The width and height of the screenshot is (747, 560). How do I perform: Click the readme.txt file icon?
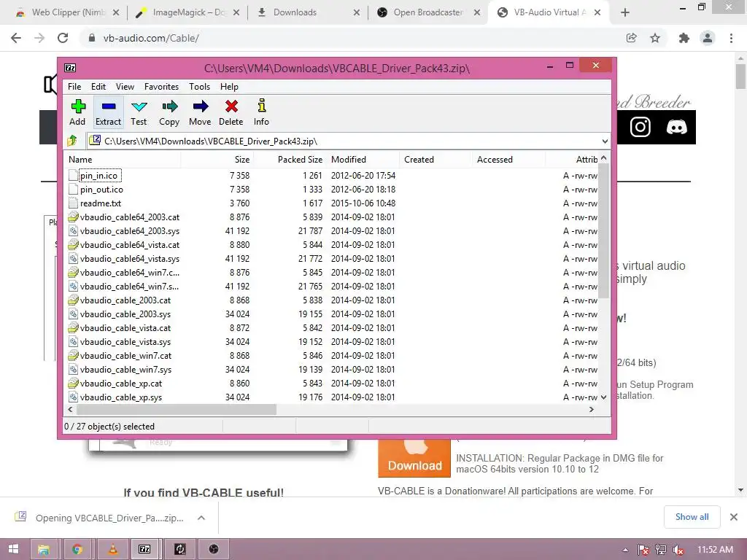click(73, 203)
